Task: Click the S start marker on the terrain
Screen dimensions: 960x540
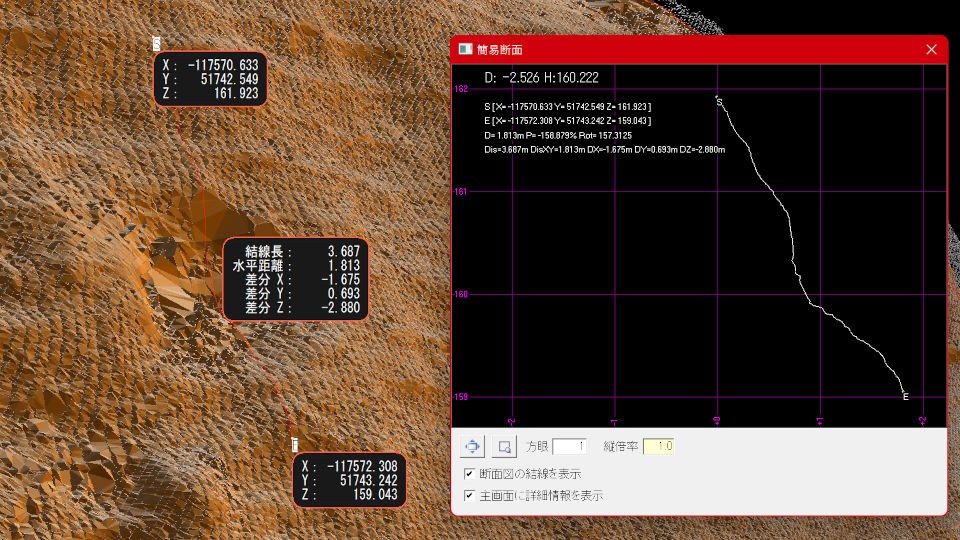Action: tap(157, 43)
